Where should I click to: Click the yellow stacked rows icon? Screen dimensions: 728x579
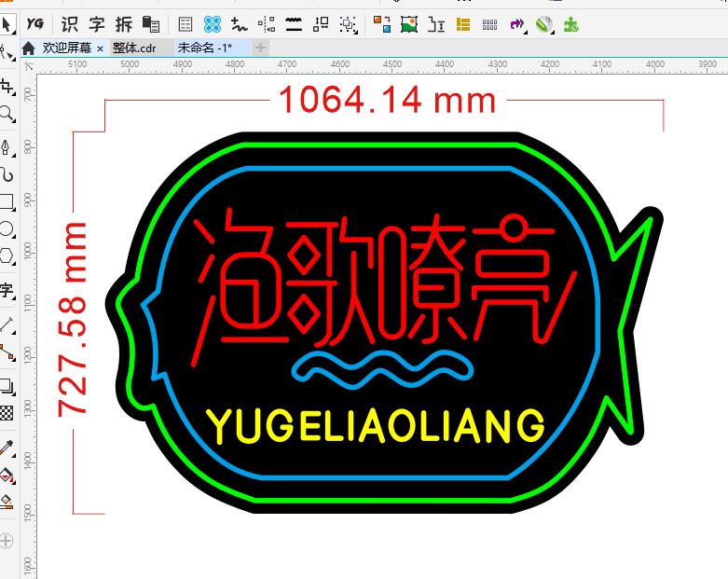pyautogui.click(x=463, y=24)
